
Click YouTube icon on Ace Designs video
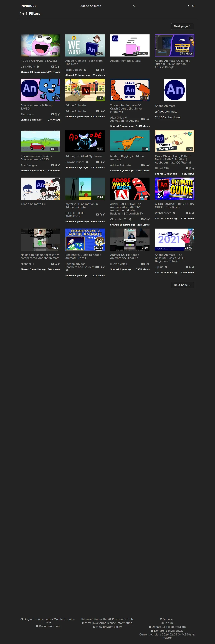(x=53, y=165)
